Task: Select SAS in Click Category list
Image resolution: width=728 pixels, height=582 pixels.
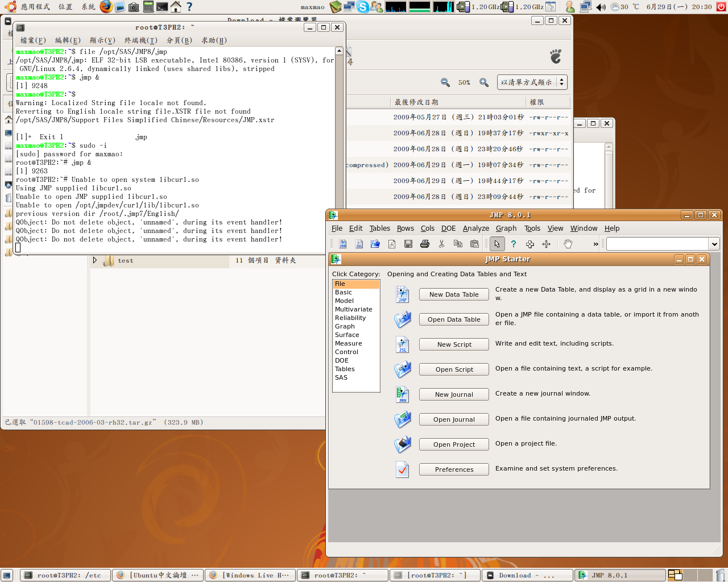Action: (x=356, y=377)
